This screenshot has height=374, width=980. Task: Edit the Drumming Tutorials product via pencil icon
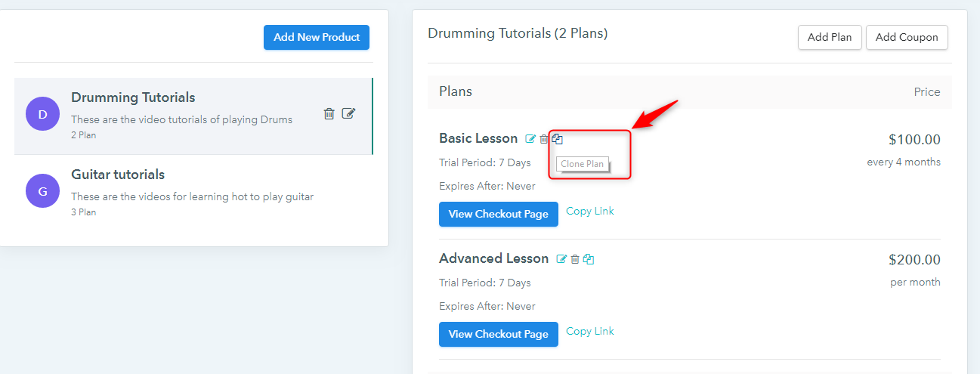(348, 113)
